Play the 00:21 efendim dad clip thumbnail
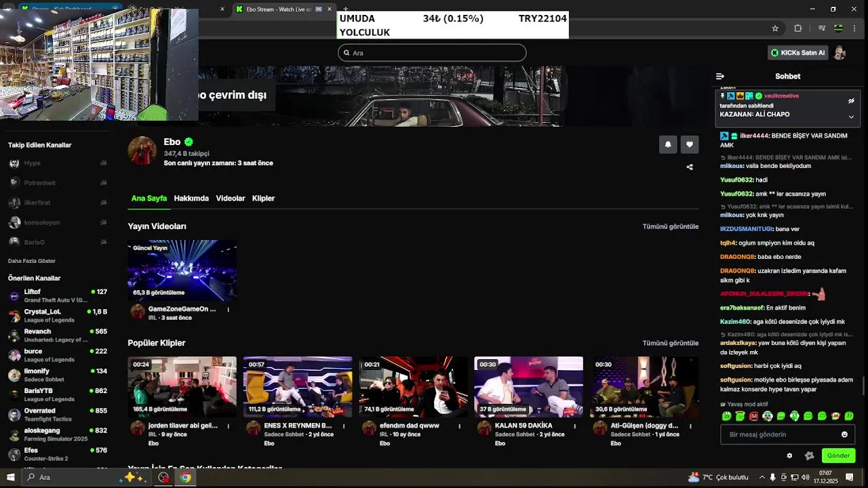This screenshot has width=868, height=488. tap(413, 386)
